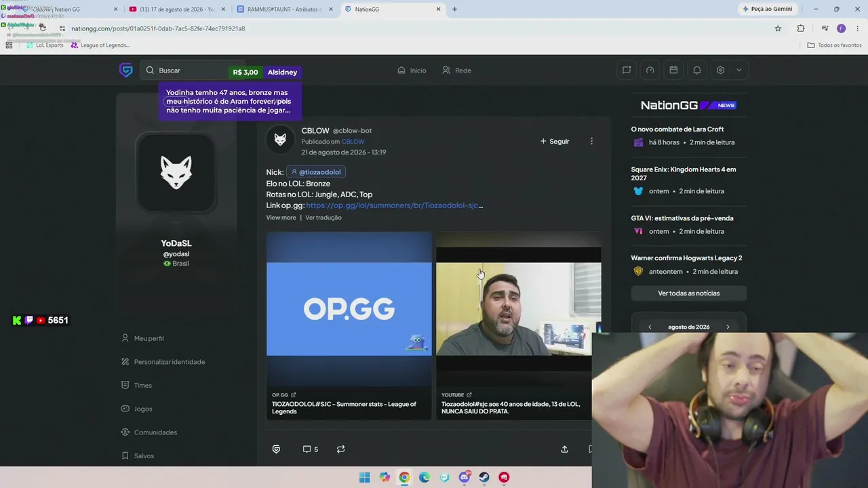This screenshot has height=488, width=868.
Task: Open the CBLOW community link
Action: [x=353, y=142]
